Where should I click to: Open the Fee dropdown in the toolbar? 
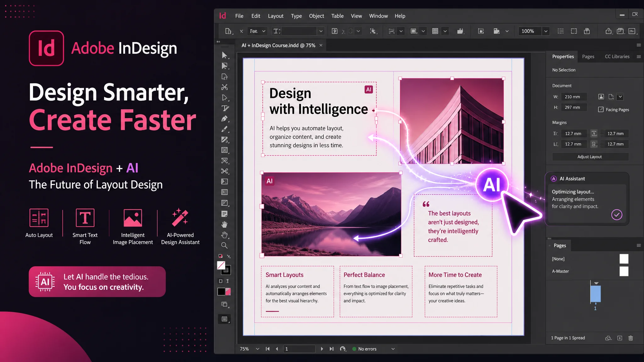coord(258,31)
